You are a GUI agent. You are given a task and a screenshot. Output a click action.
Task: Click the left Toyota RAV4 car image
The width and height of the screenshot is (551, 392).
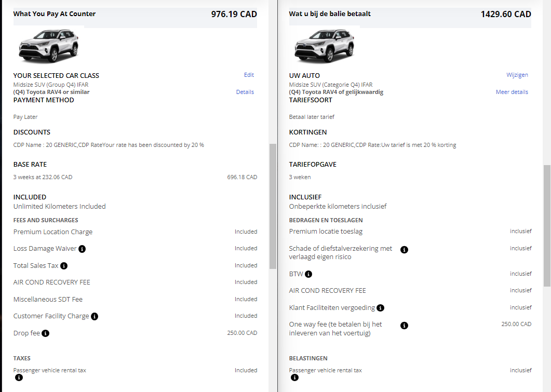click(x=48, y=46)
